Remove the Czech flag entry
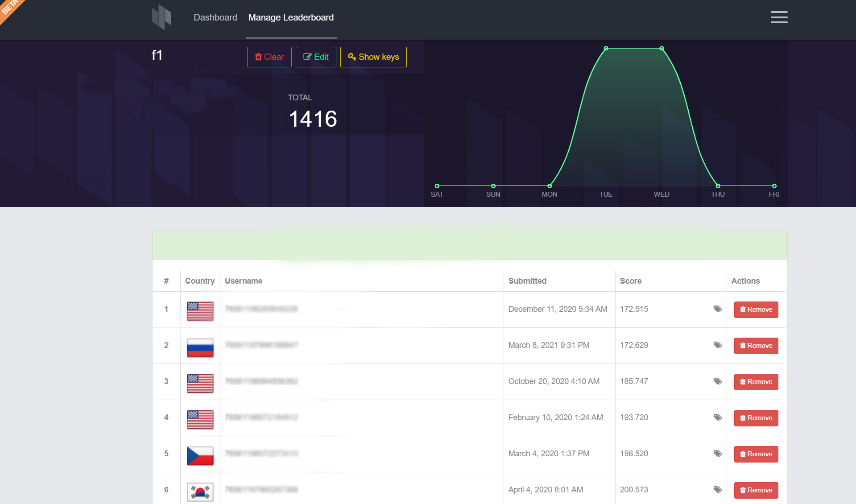856x504 pixels. tap(756, 454)
